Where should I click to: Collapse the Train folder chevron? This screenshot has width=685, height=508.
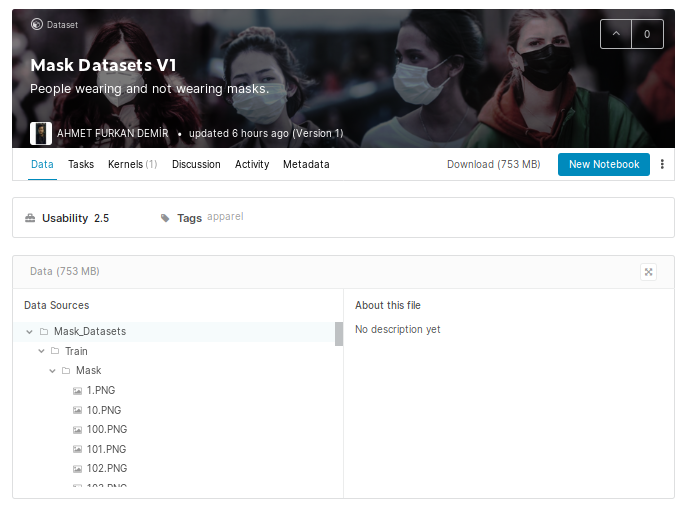click(41, 352)
